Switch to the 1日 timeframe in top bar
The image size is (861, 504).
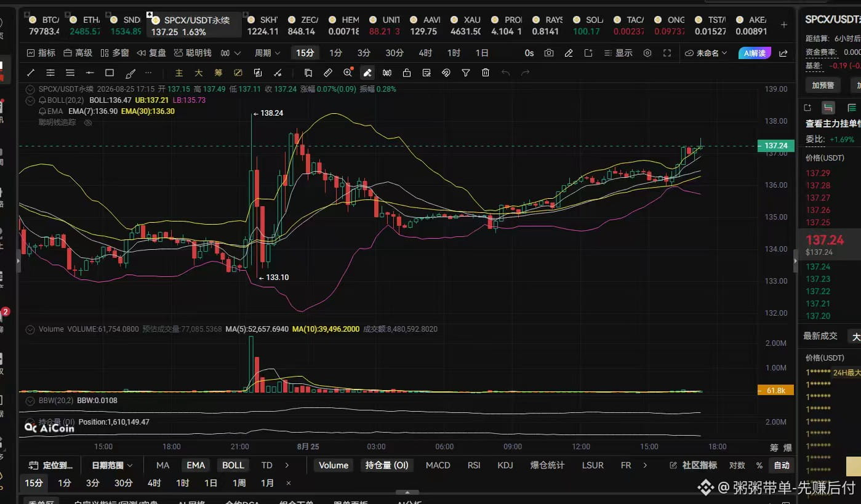point(482,53)
